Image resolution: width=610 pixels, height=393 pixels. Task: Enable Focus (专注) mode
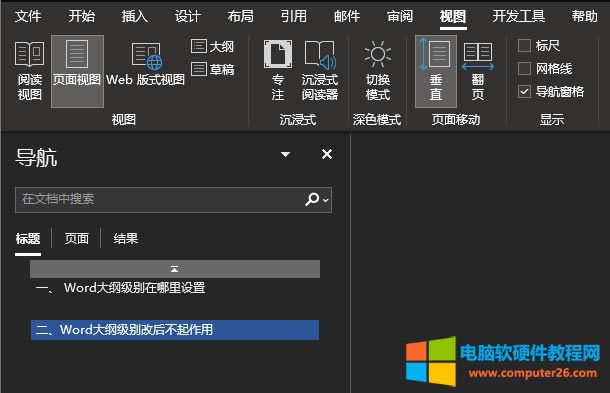[x=278, y=71]
